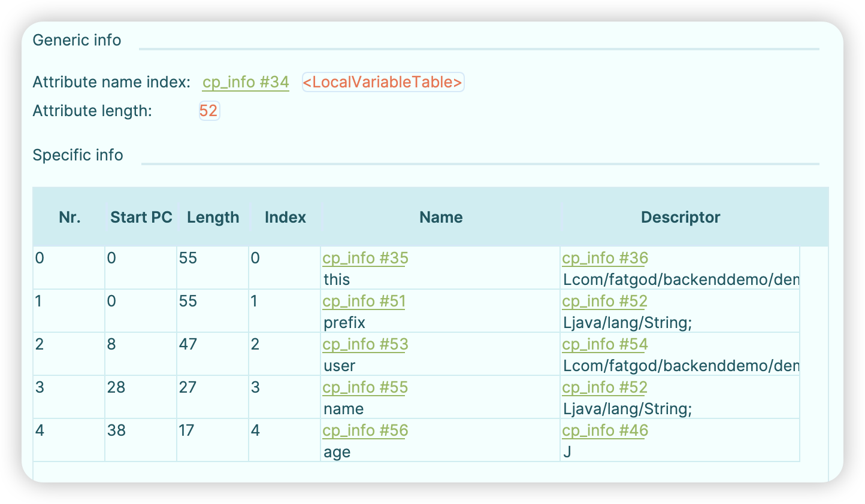This screenshot has height=504, width=865.
Task: Click the Descriptor column header
Action: (x=680, y=217)
